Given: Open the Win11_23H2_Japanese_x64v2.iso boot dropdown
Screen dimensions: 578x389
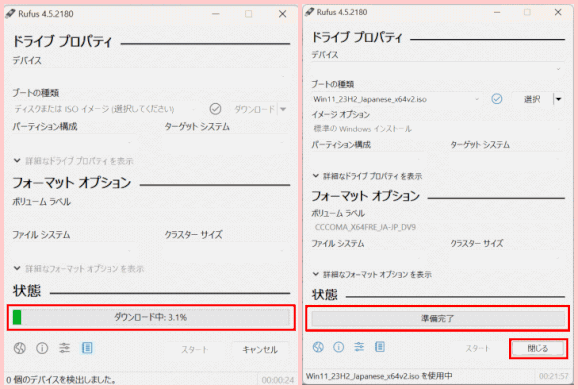Looking at the screenshot, I should click(396, 99).
